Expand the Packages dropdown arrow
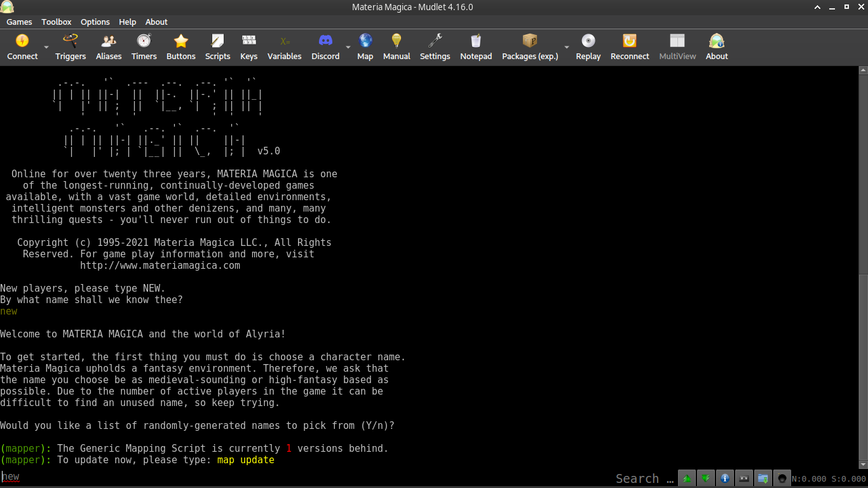Image resolution: width=868 pixels, height=488 pixels. tap(566, 48)
